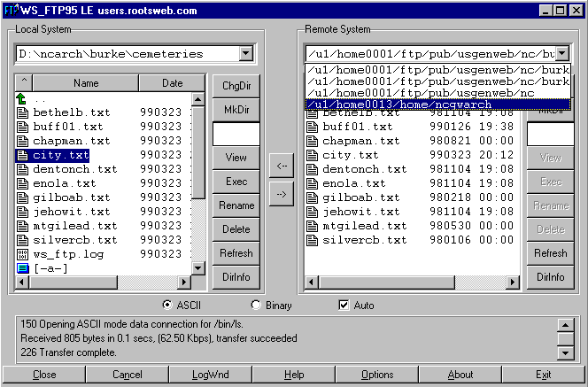This screenshot has width=588, height=387.
Task: Open the local directory path dropdown
Action: click(x=246, y=54)
